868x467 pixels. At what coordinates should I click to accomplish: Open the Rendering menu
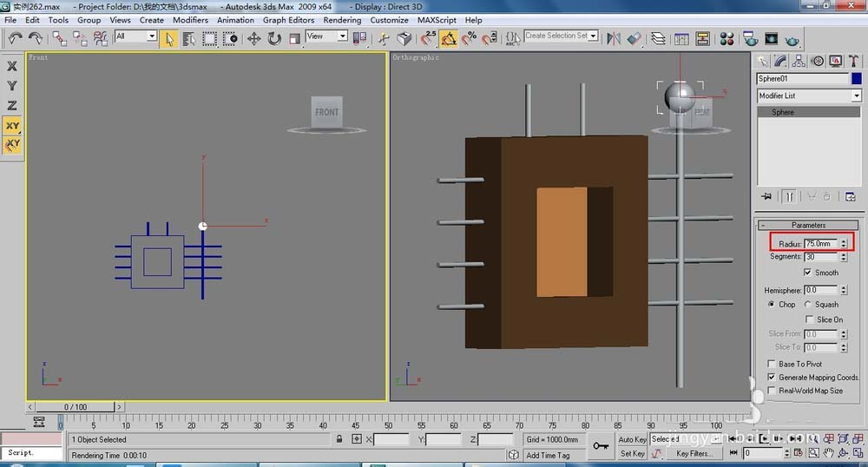pos(342,20)
